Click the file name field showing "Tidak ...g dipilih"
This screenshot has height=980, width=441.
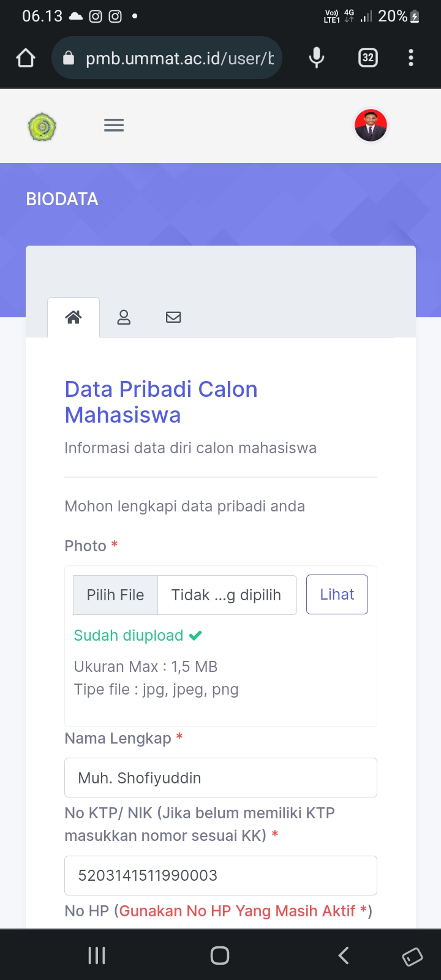227,595
